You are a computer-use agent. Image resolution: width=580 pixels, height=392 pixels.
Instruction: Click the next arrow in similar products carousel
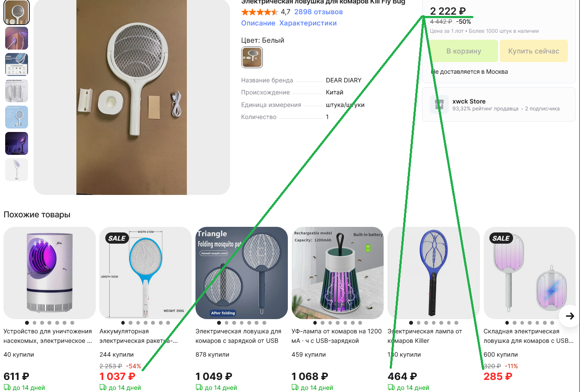570,316
